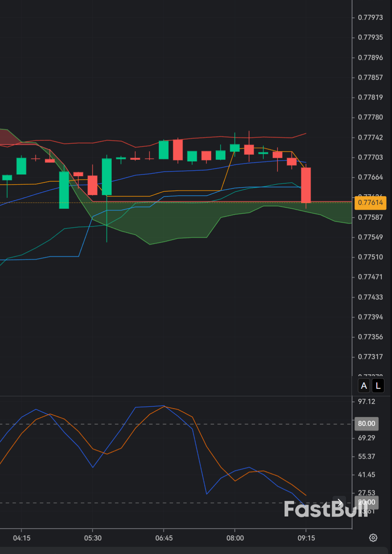392x554 pixels.
Task: Toggle the L (log scale) button
Action: [x=378, y=385]
